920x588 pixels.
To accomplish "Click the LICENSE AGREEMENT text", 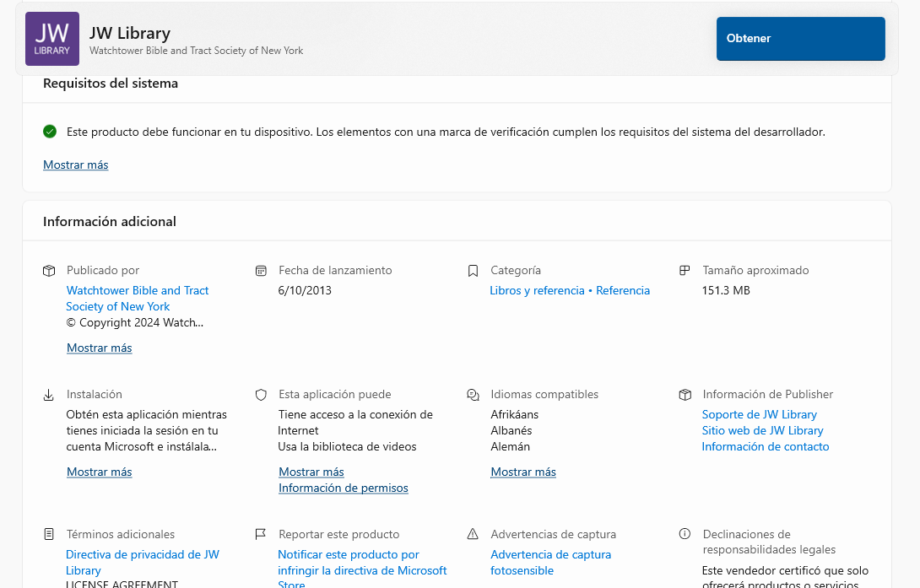I will pos(122,584).
